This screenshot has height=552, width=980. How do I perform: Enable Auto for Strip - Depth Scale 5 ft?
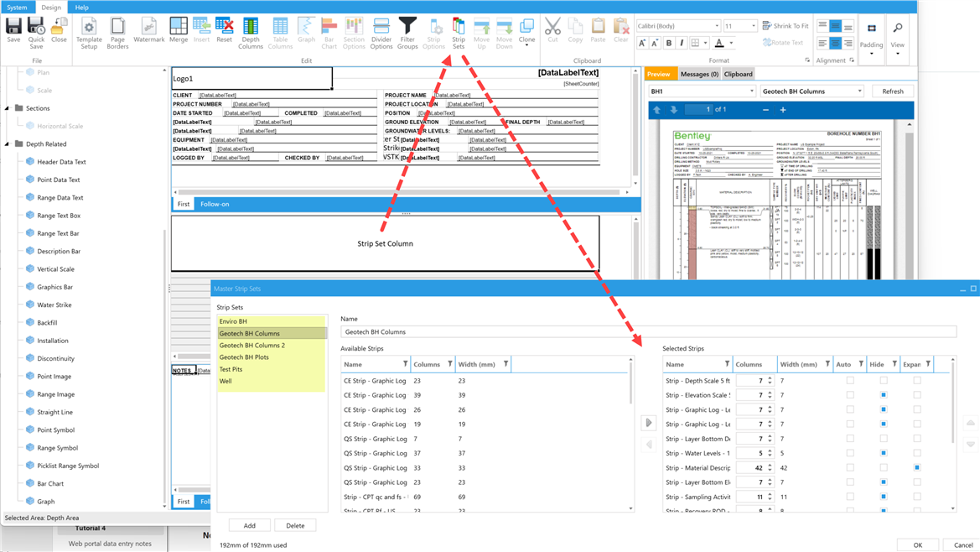pos(850,380)
